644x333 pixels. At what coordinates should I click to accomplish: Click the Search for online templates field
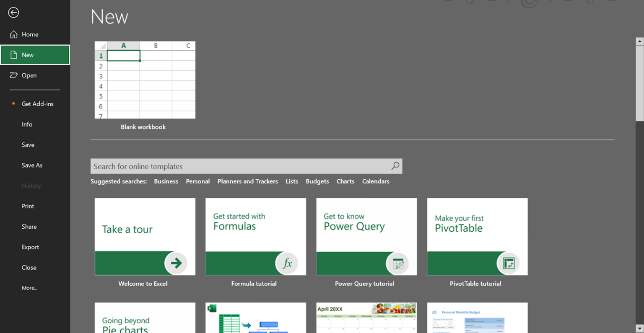(x=247, y=166)
